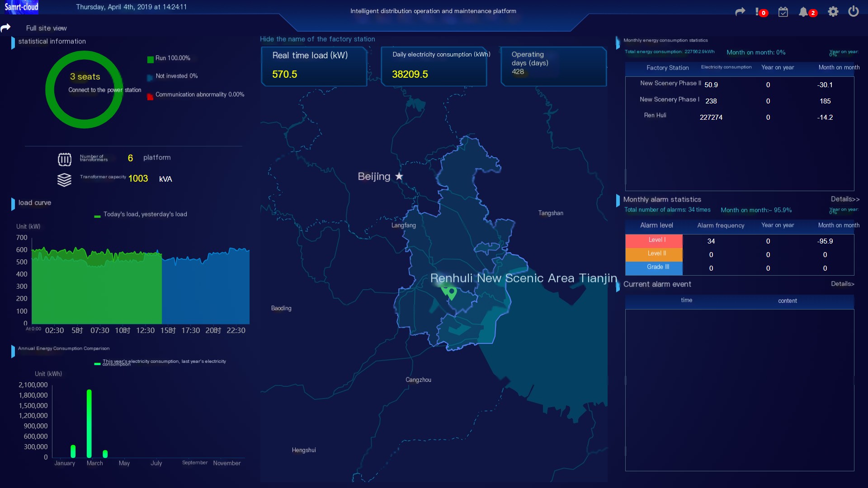
Task: Click the share arrow icon in top bar
Action: pyautogui.click(x=740, y=12)
